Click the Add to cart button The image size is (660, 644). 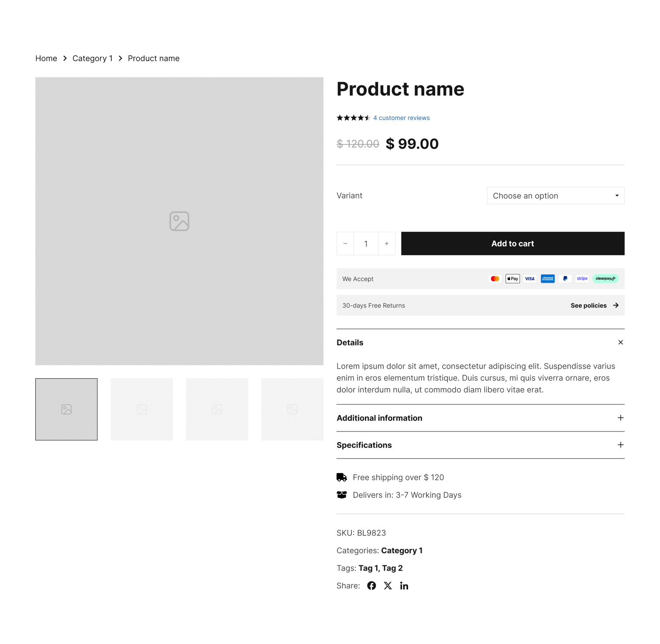coord(513,243)
